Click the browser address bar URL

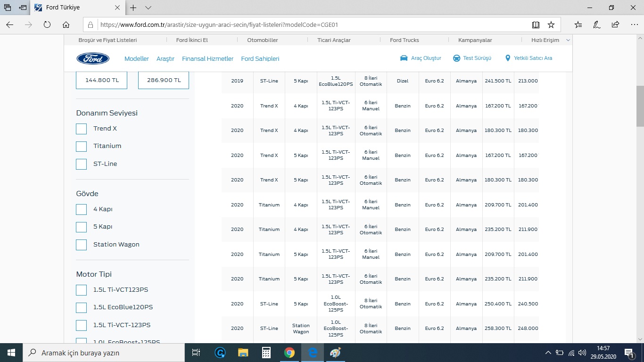click(x=219, y=25)
